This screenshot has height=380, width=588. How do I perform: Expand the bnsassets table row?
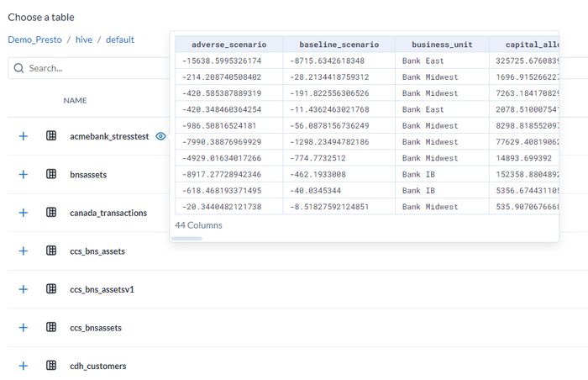point(24,175)
